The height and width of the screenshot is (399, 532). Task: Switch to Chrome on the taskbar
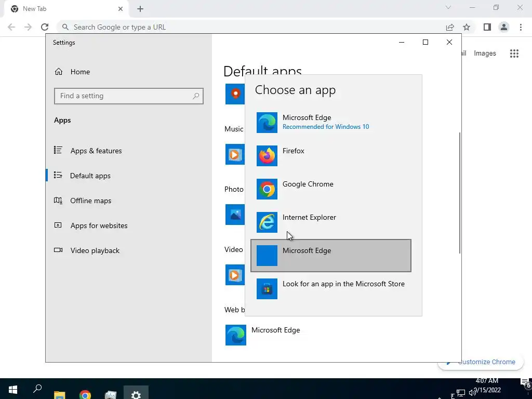coord(85,394)
